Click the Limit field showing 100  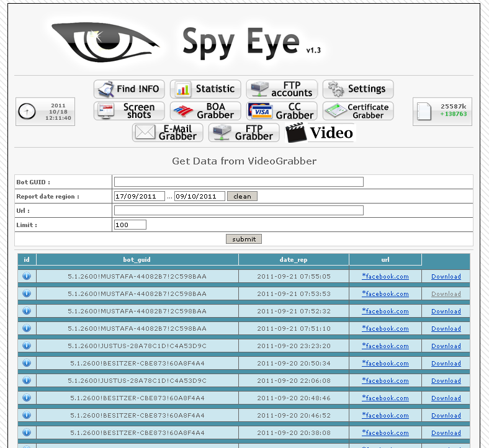click(130, 225)
